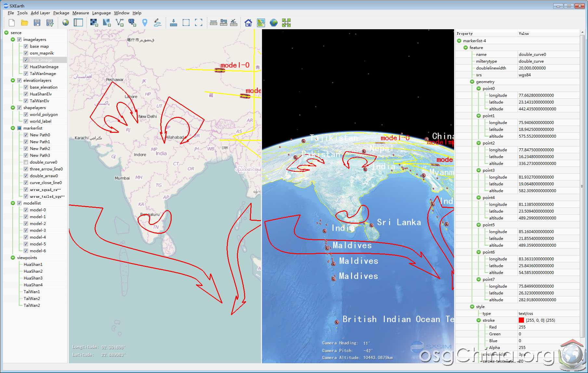This screenshot has height=373, width=588.
Task: Collapse the imagelayers tree node
Action: click(13, 39)
